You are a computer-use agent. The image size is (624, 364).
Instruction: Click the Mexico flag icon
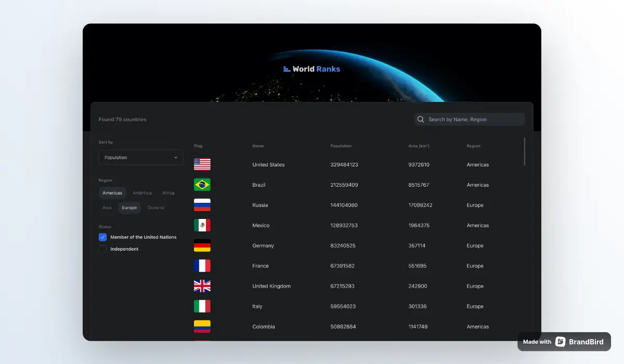(202, 225)
